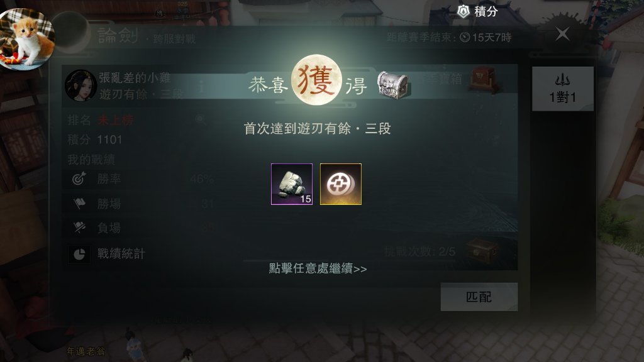
Task: Click the stone reward item with quantity 15
Action: (x=292, y=184)
